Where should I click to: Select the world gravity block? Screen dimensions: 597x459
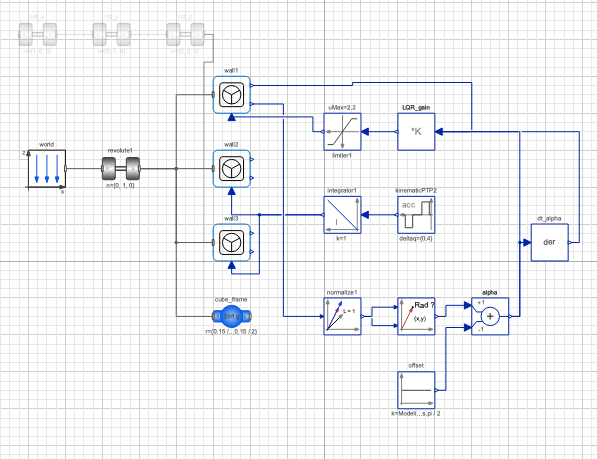47,169
